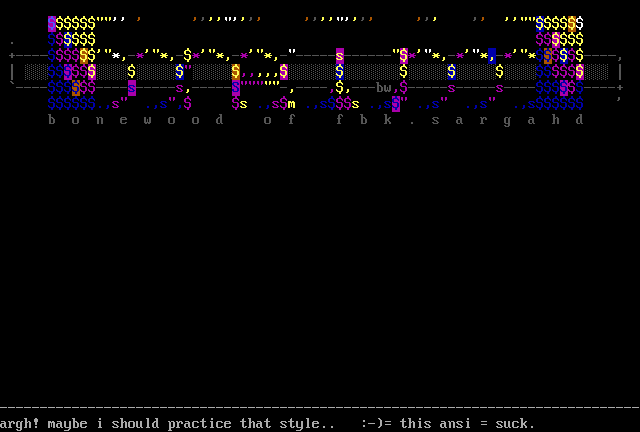Viewport: 640px width, 432px height.
Task: Click the word "argh!" at bottom left
Action: tap(20, 424)
